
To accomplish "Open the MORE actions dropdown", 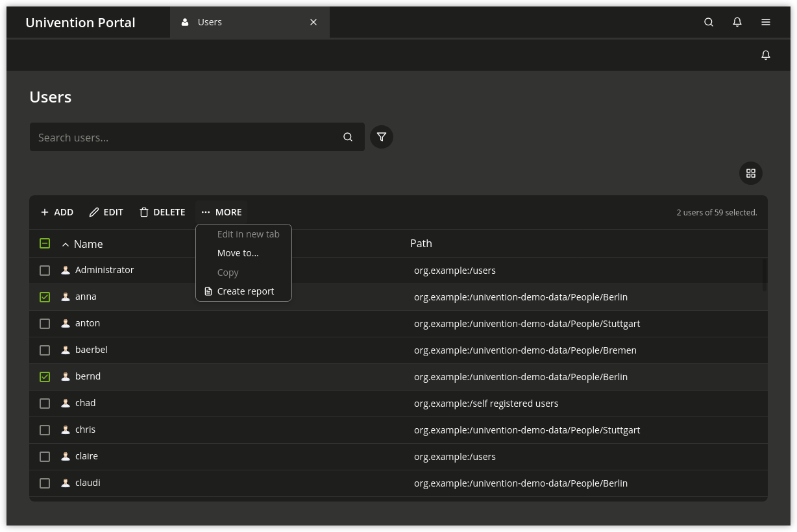I will [221, 212].
